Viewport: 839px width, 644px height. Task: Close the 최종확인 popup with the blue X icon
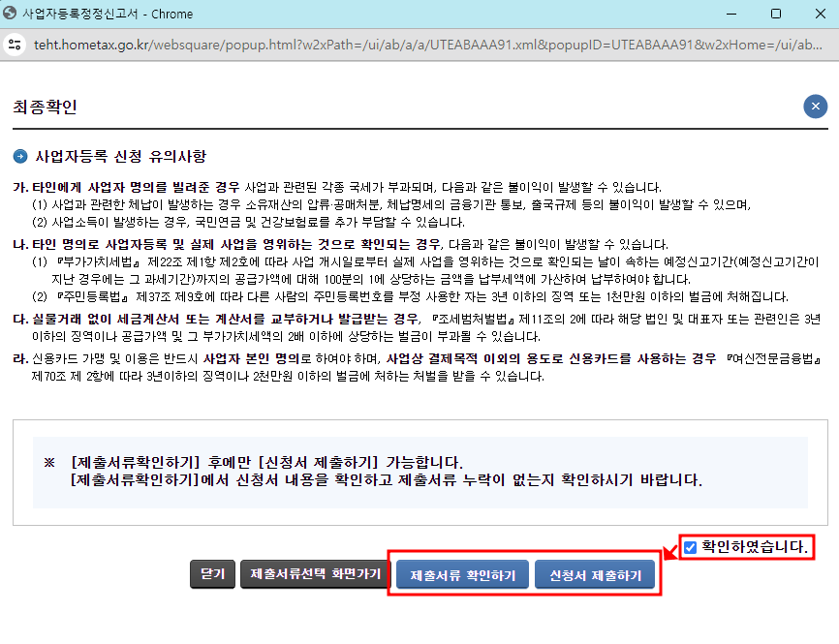pos(815,107)
